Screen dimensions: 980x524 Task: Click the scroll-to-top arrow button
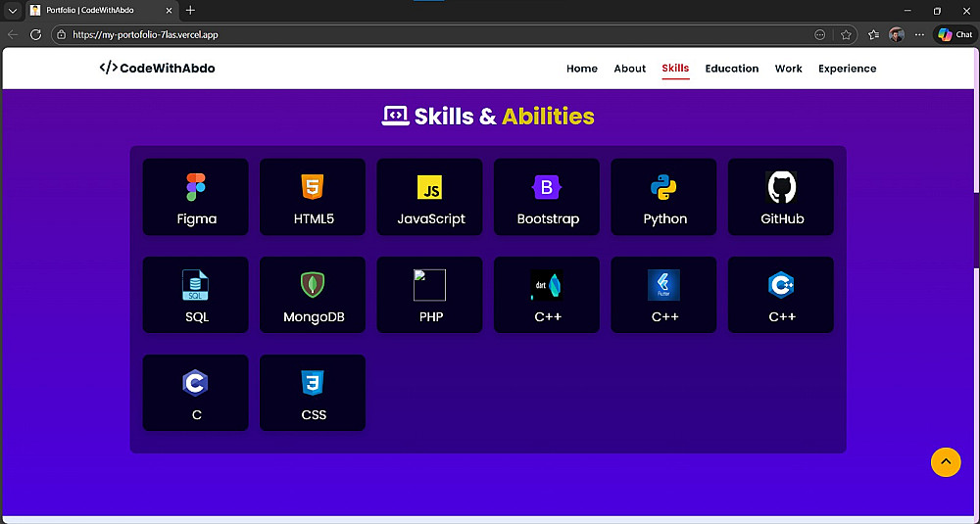point(946,462)
